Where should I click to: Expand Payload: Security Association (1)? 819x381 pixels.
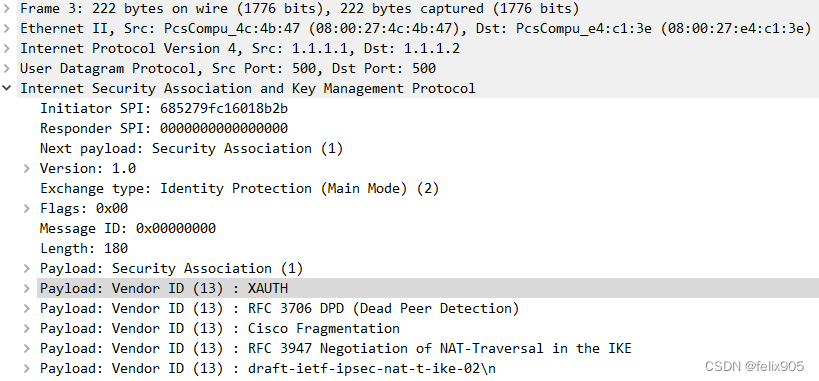[27, 269]
